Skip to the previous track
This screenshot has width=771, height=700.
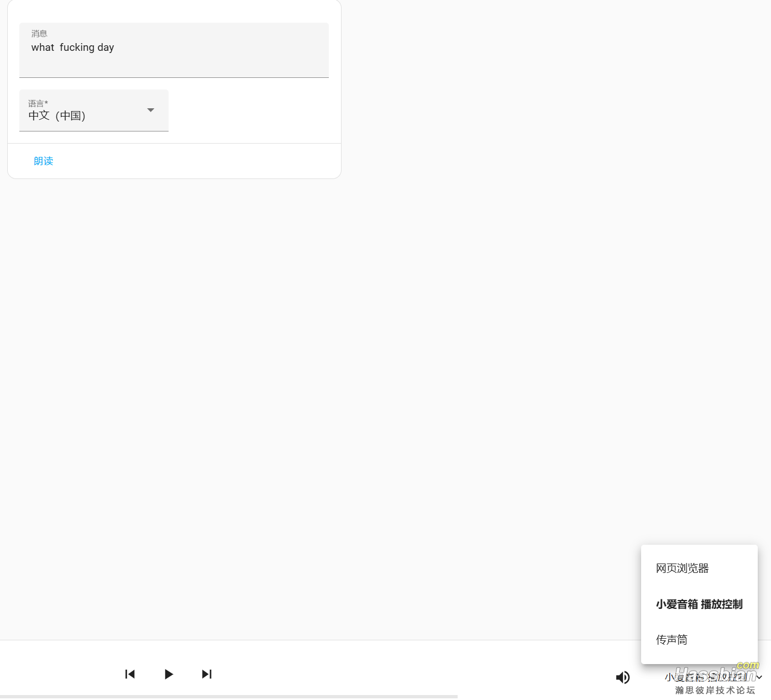[x=130, y=674]
